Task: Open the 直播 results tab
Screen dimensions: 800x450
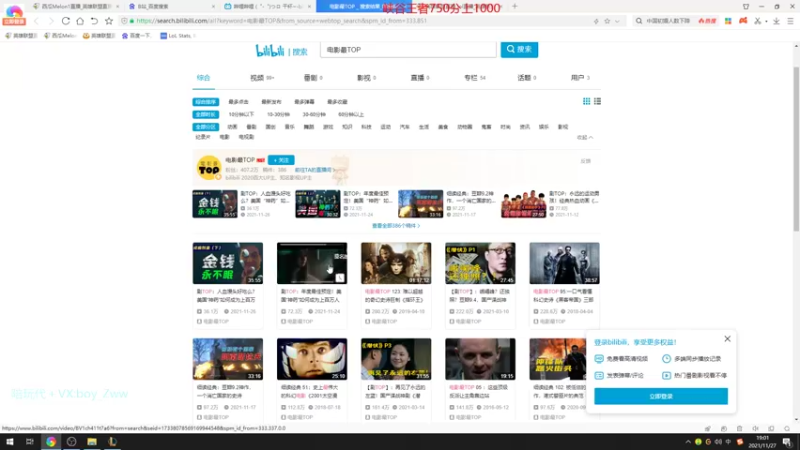Action: (x=419, y=78)
